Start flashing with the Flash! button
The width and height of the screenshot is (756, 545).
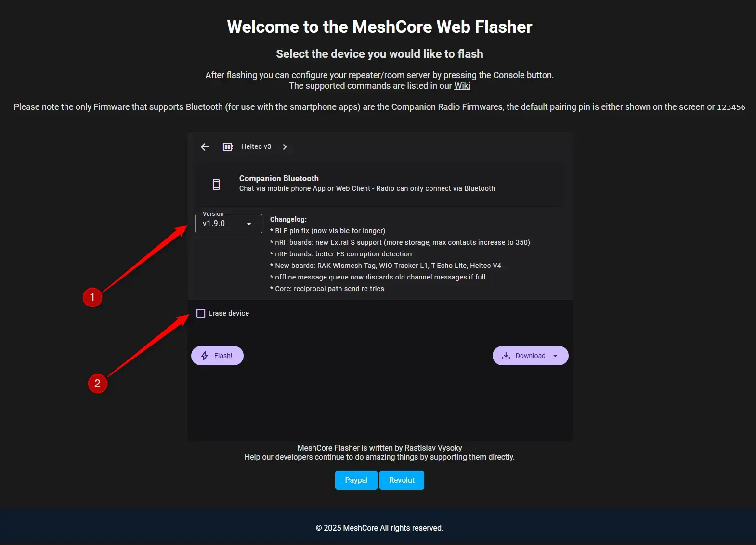coord(217,356)
